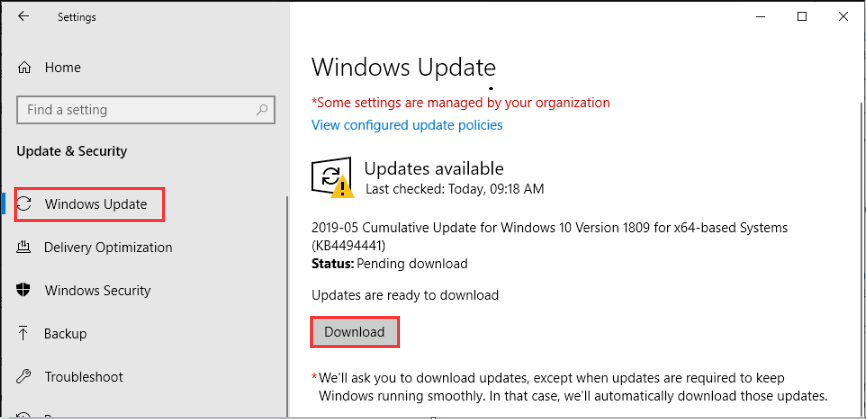Click the search magnifier icon
The width and height of the screenshot is (866, 419).
[262, 109]
